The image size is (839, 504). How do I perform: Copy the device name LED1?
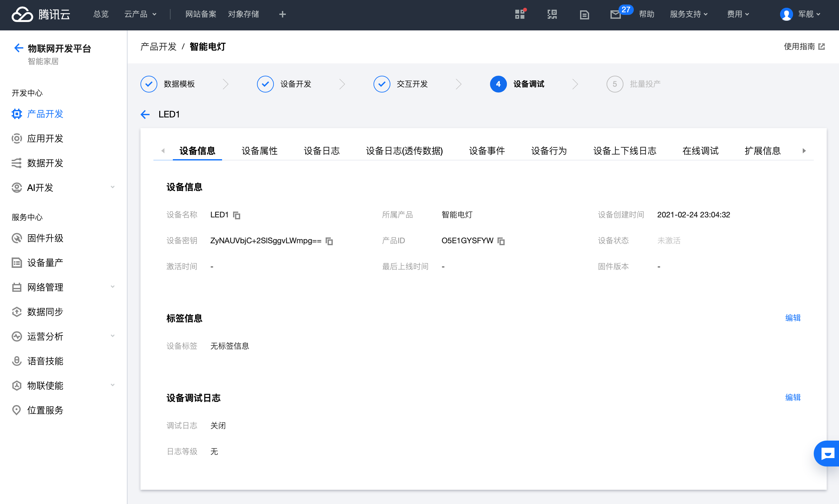(237, 215)
